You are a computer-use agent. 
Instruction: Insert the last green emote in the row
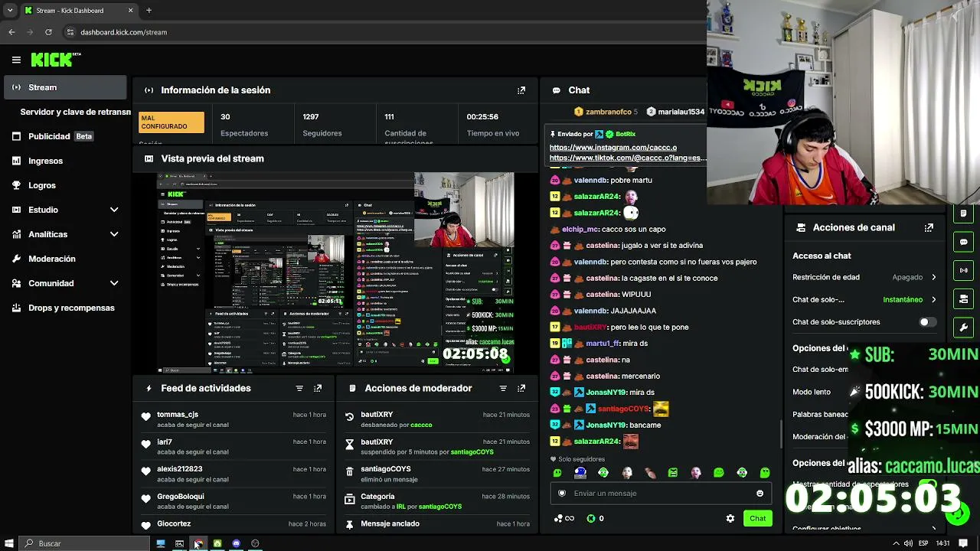[765, 473]
